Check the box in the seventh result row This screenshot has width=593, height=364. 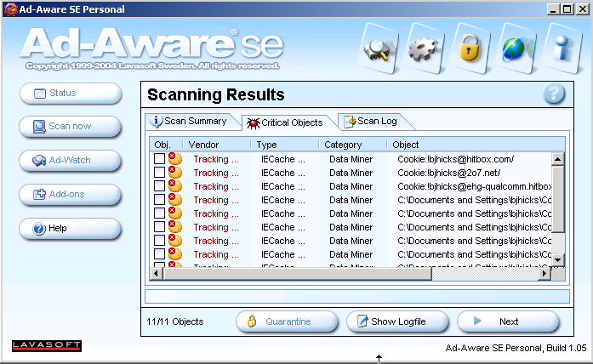tap(159, 241)
